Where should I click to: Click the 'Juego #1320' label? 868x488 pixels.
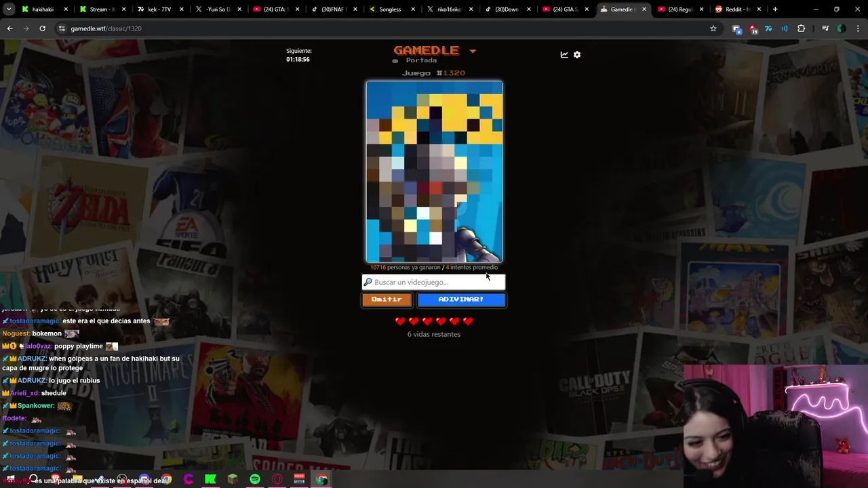[x=433, y=73]
